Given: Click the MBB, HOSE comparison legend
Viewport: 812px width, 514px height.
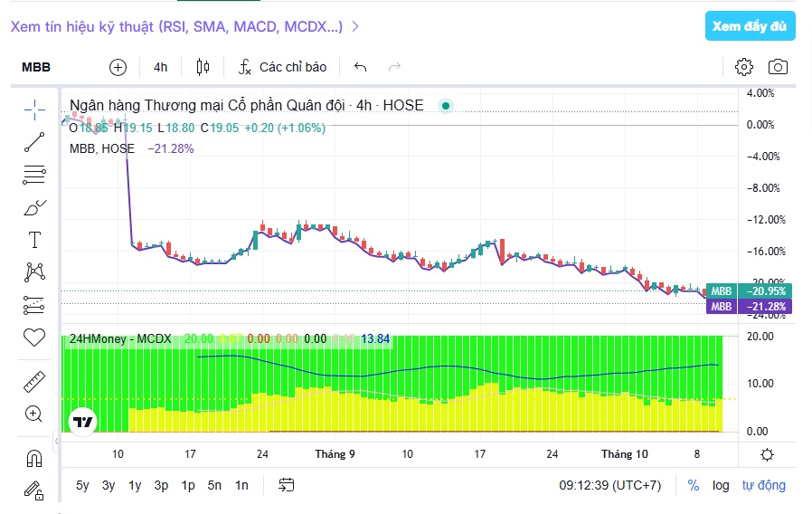Looking at the screenshot, I should [x=102, y=148].
